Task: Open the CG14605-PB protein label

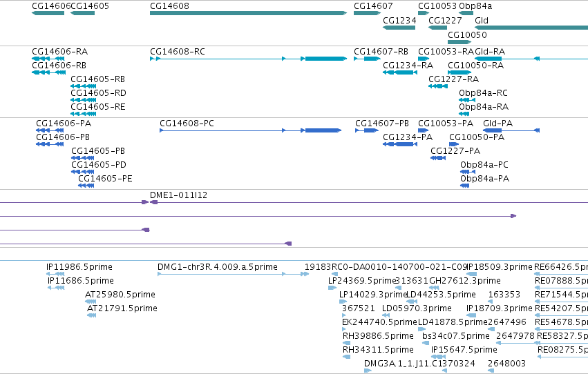Action: (98, 151)
